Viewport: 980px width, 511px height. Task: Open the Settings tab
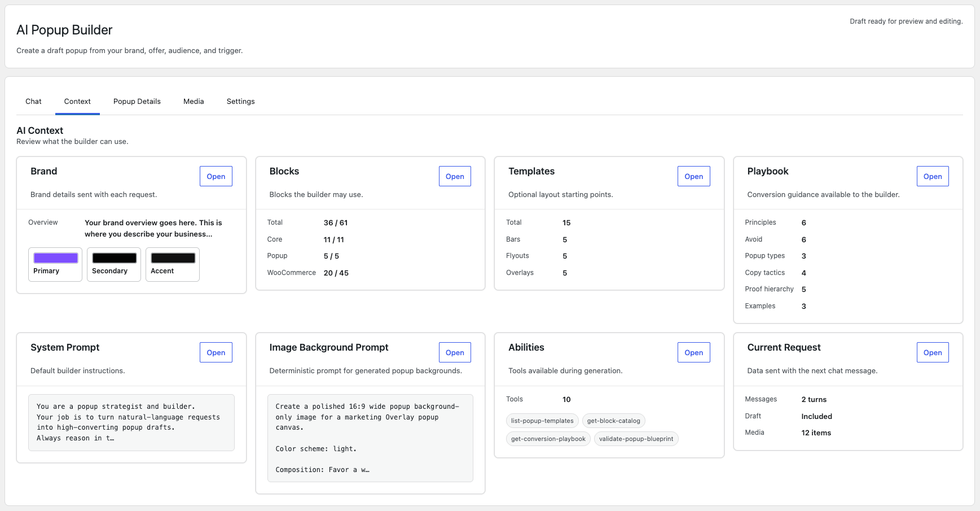(x=241, y=102)
